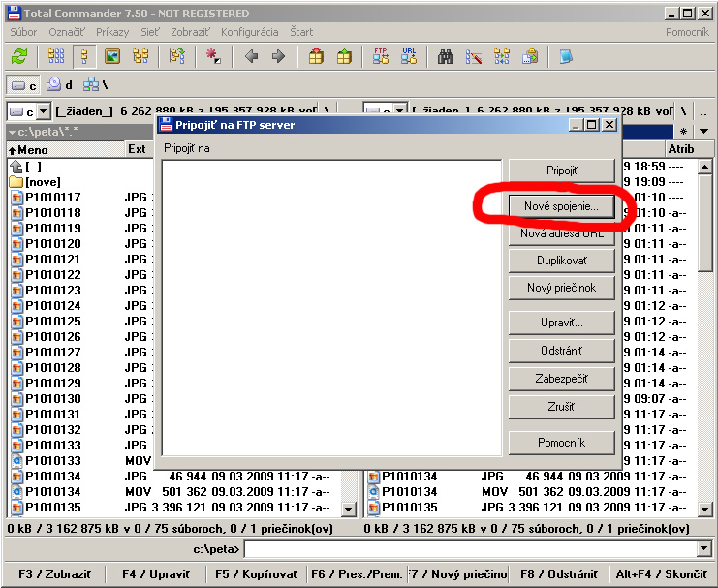Open the Sieť menu
This screenshot has width=718, height=588.
pyautogui.click(x=150, y=32)
